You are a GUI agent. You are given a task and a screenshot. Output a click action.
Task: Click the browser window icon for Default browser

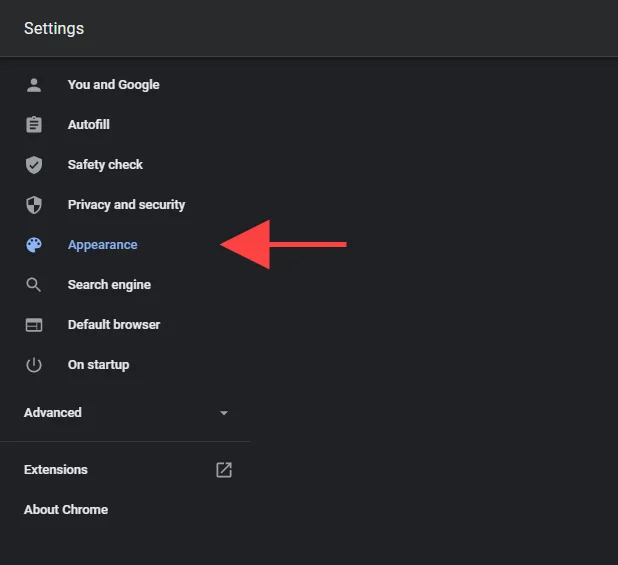click(34, 325)
